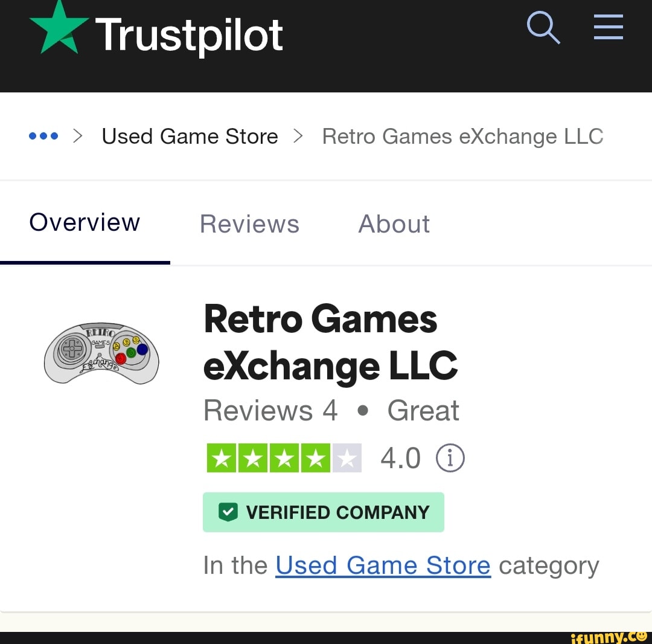The height and width of the screenshot is (644, 652).
Task: Open the Used Game Store category link
Action: (x=383, y=565)
